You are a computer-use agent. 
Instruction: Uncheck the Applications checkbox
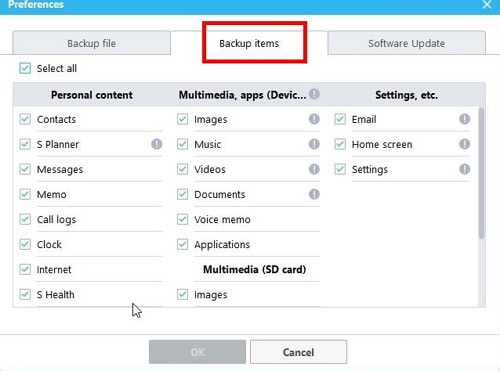pyautogui.click(x=182, y=244)
